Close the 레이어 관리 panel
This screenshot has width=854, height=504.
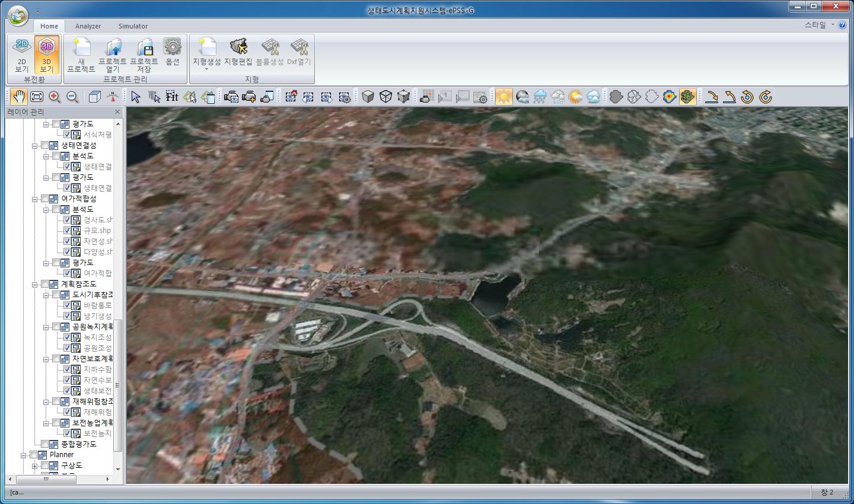point(117,111)
